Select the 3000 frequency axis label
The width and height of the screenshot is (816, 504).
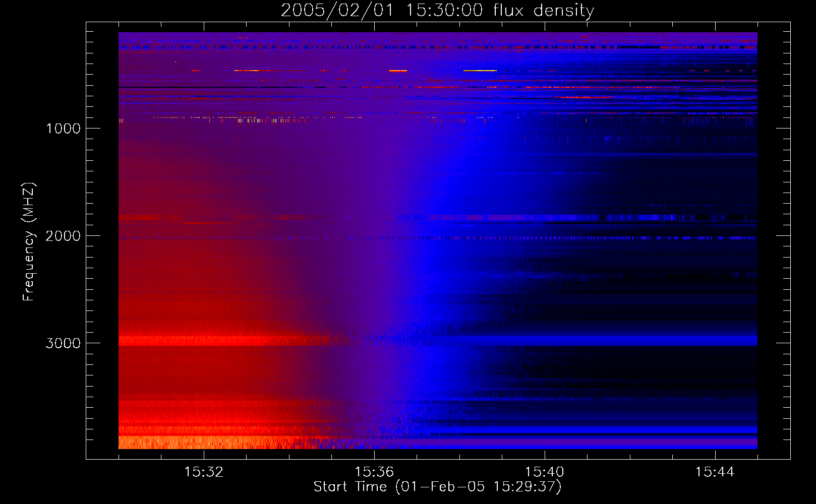[x=63, y=343]
